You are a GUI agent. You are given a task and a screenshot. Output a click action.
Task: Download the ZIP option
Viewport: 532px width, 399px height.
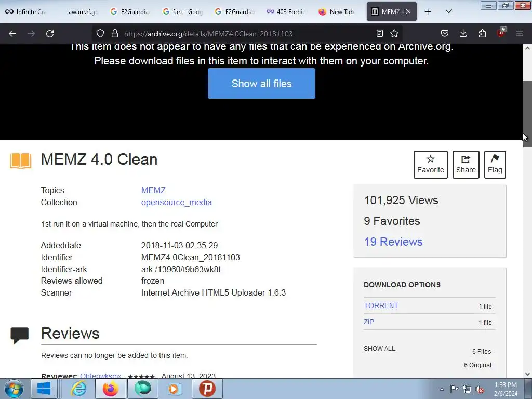369,322
